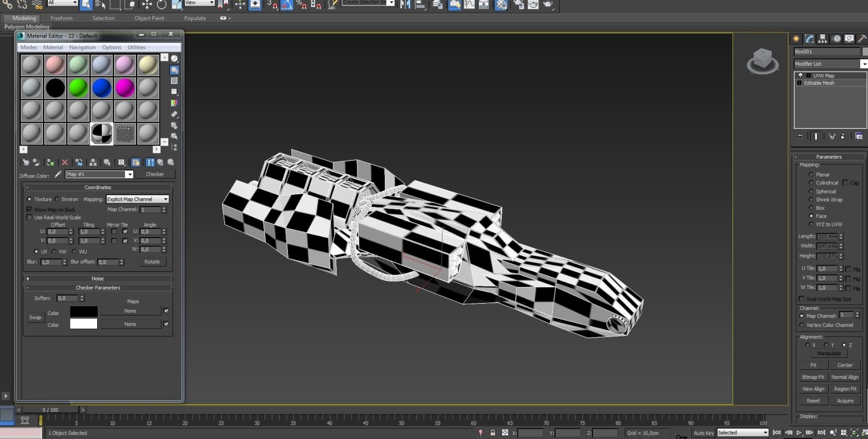Click the Sample Type sphere icon
Screen dimensions: 868x439
tap(175, 58)
